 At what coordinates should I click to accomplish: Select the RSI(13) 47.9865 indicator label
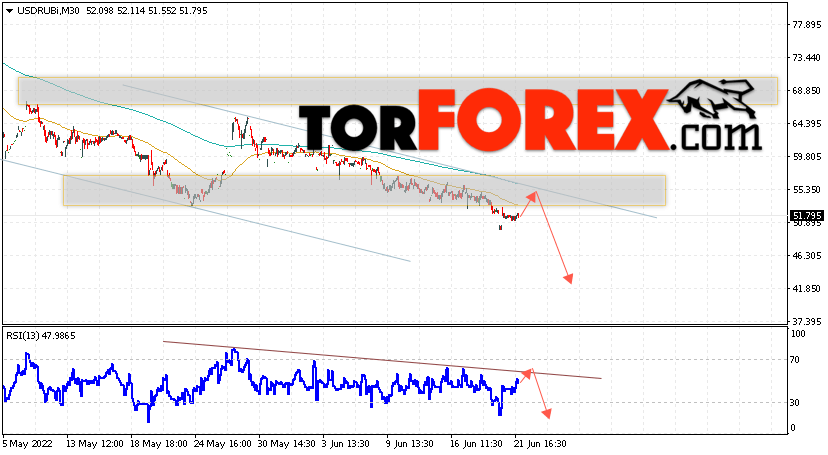click(x=41, y=336)
